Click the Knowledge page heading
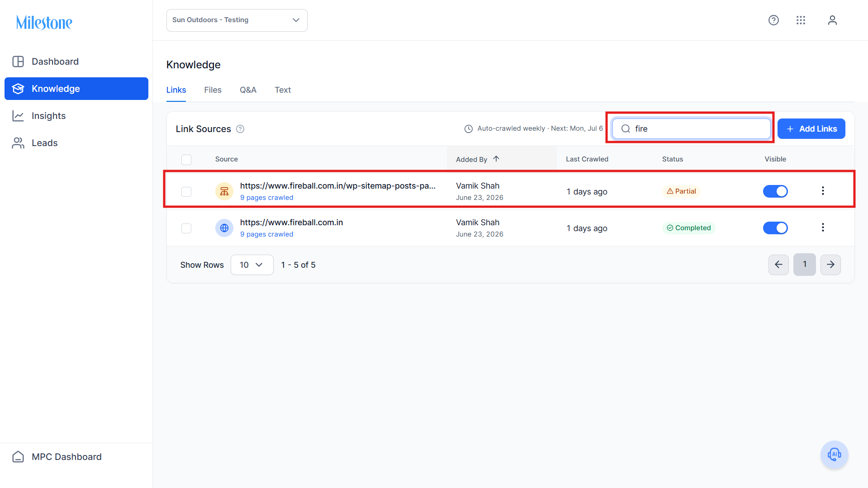 193,65
